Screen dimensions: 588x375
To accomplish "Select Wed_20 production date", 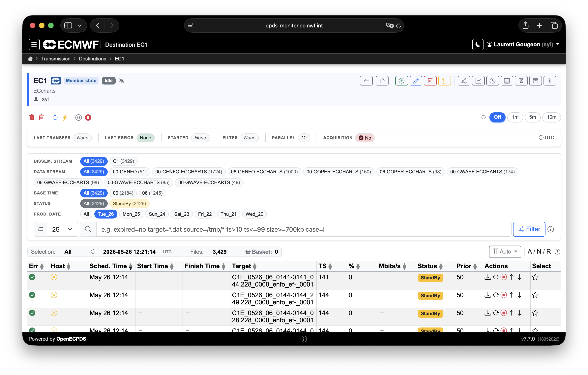I will pyautogui.click(x=254, y=214).
